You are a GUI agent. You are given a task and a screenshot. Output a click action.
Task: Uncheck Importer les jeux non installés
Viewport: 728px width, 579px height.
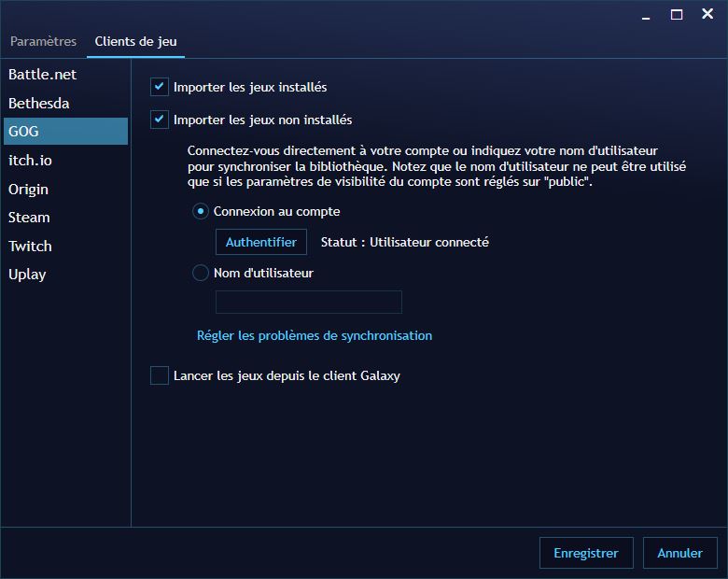coord(160,120)
